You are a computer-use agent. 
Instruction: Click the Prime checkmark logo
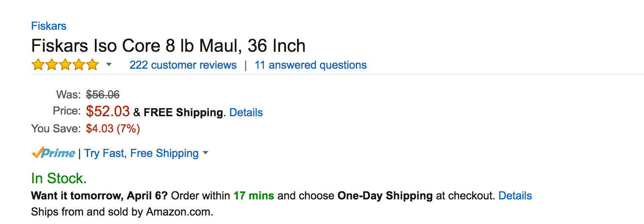[53, 153]
